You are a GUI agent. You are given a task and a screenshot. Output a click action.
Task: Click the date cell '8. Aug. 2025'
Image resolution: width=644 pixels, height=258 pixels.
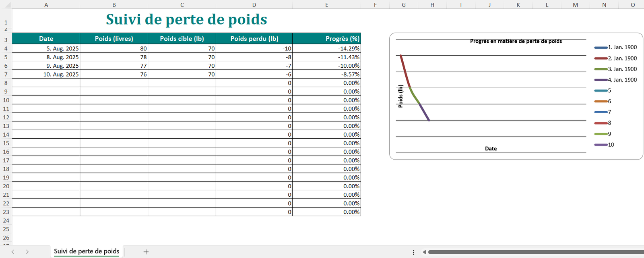pyautogui.click(x=46, y=57)
